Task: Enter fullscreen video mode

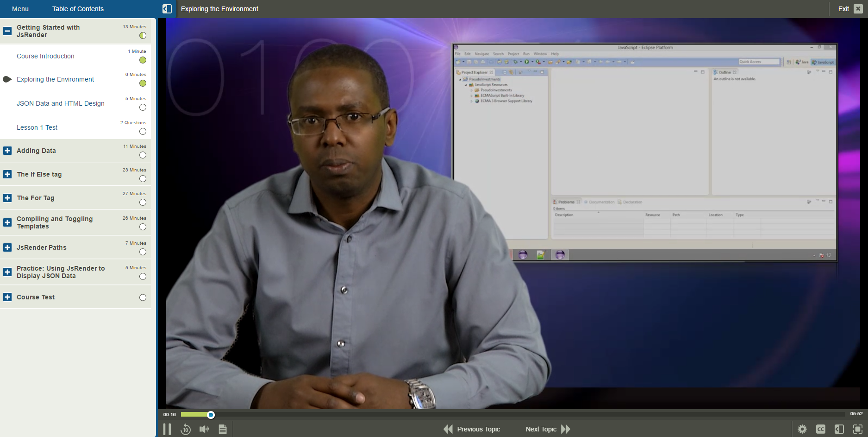Action: pos(857,429)
